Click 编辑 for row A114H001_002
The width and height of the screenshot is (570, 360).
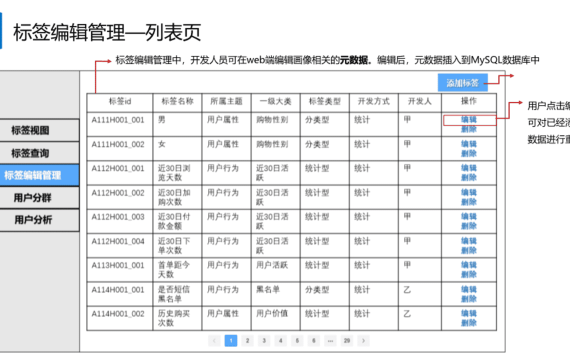click(x=469, y=313)
